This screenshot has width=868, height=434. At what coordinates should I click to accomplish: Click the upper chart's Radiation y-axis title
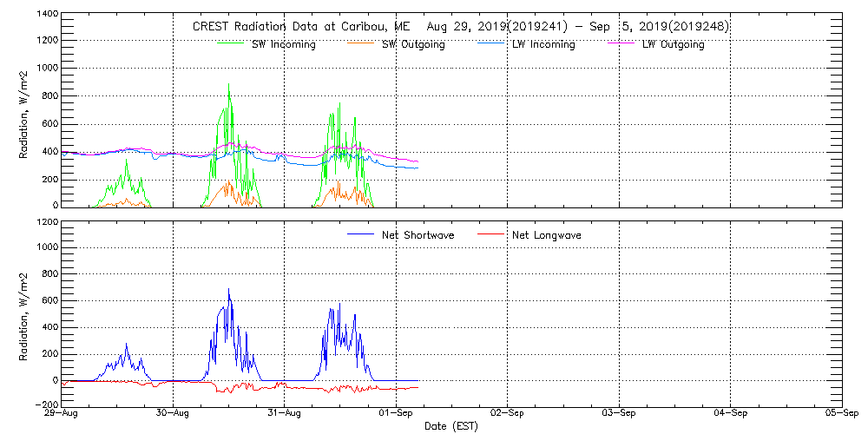click(25, 110)
